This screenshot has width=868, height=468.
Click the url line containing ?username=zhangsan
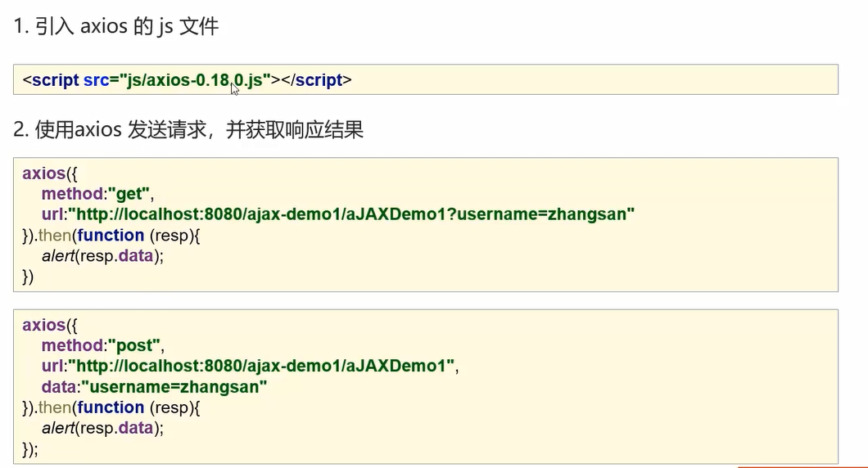pyautogui.click(x=337, y=214)
